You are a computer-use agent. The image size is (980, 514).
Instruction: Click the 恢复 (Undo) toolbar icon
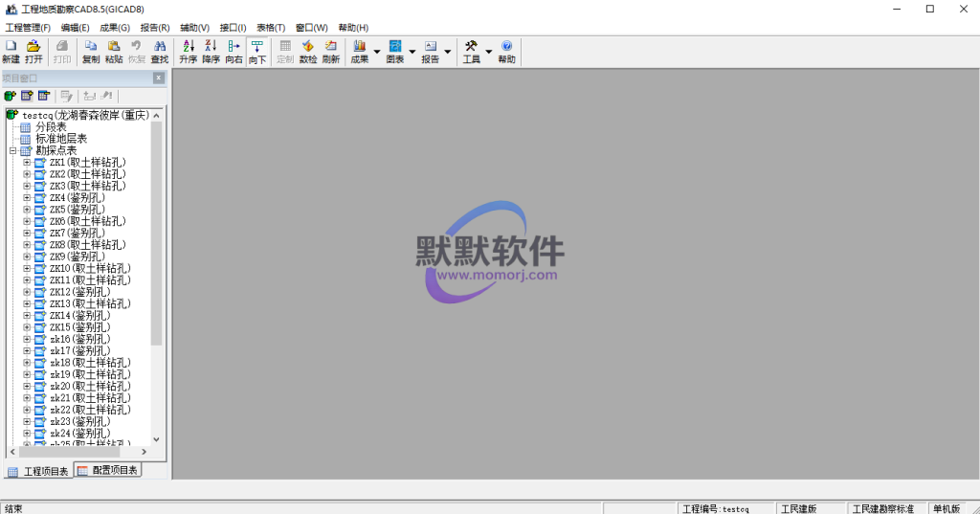136,52
